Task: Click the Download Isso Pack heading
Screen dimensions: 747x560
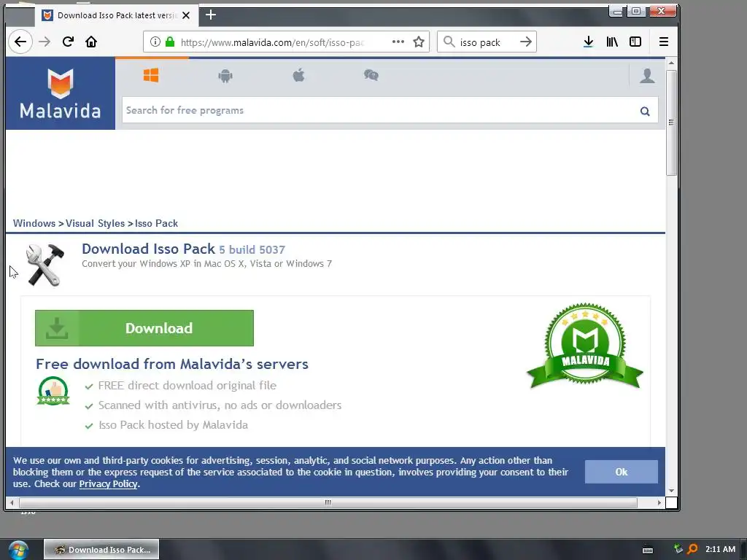Action: (x=149, y=249)
